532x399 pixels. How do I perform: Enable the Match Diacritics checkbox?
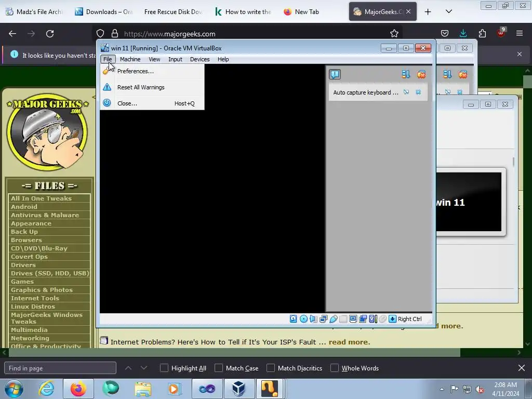pos(270,368)
